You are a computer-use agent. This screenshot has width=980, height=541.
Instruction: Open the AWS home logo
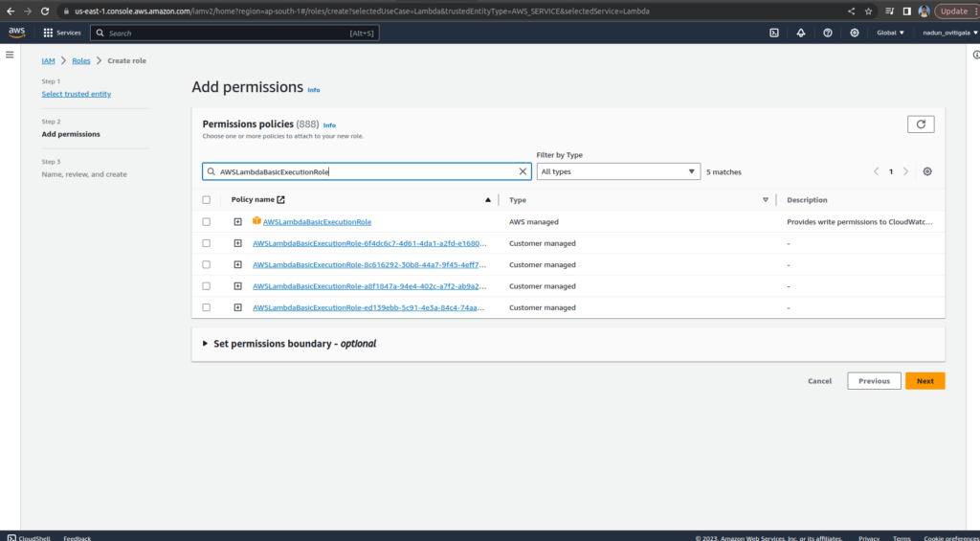click(x=17, y=33)
